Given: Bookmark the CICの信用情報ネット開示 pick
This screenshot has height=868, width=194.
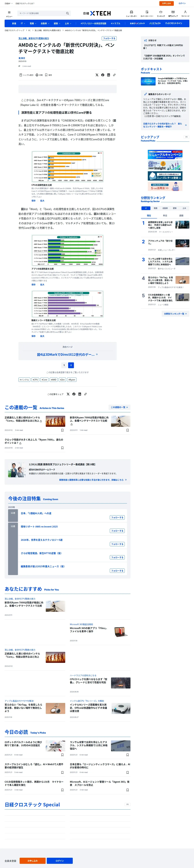Looking at the screenshot, I should pos(62,790).
